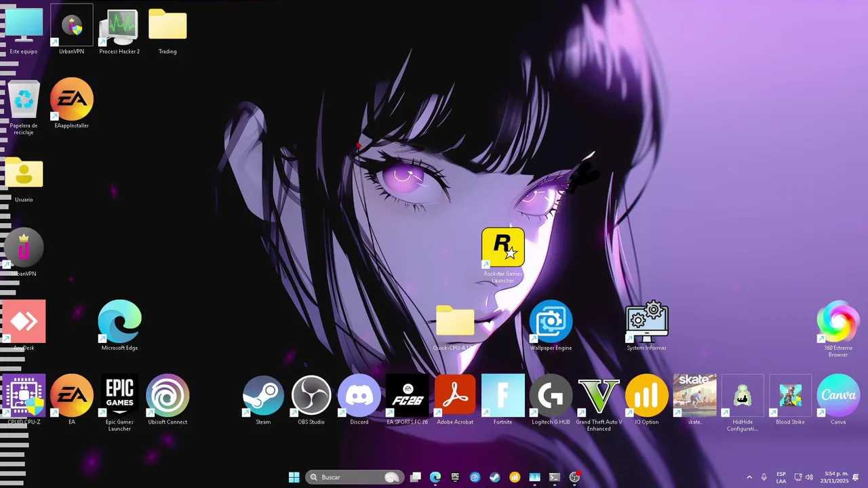Switch to OBS Studio on taskbar

pos(574,477)
